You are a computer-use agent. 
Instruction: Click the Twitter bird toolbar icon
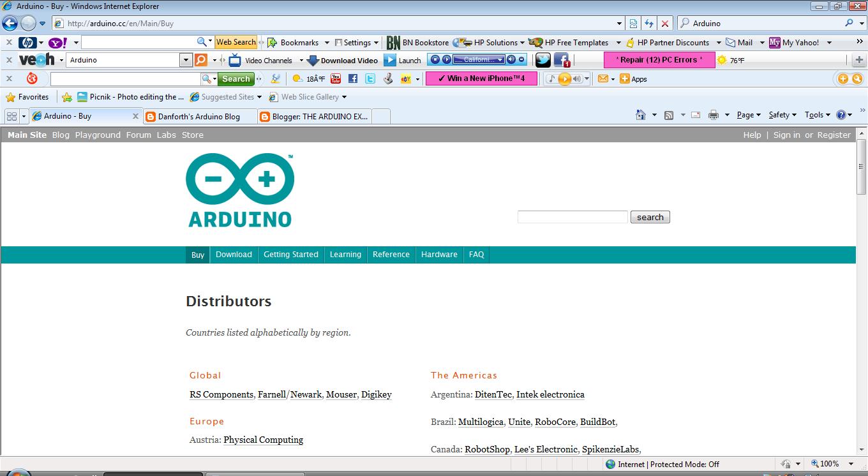370,78
